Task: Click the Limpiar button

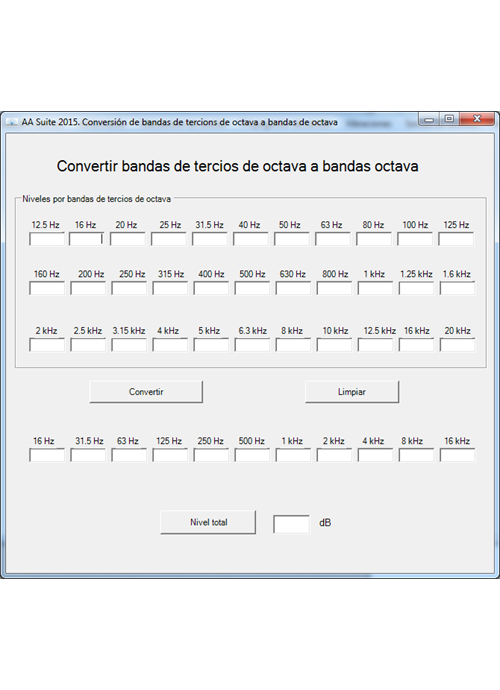Action: point(352,392)
